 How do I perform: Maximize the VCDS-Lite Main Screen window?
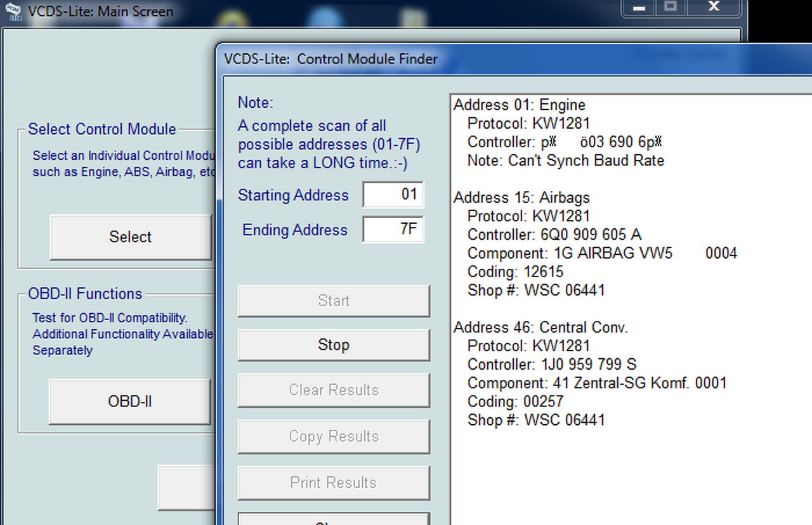671,8
